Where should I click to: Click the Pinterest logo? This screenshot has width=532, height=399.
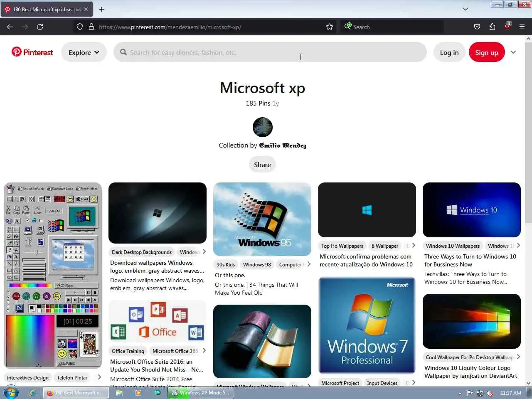(x=32, y=52)
